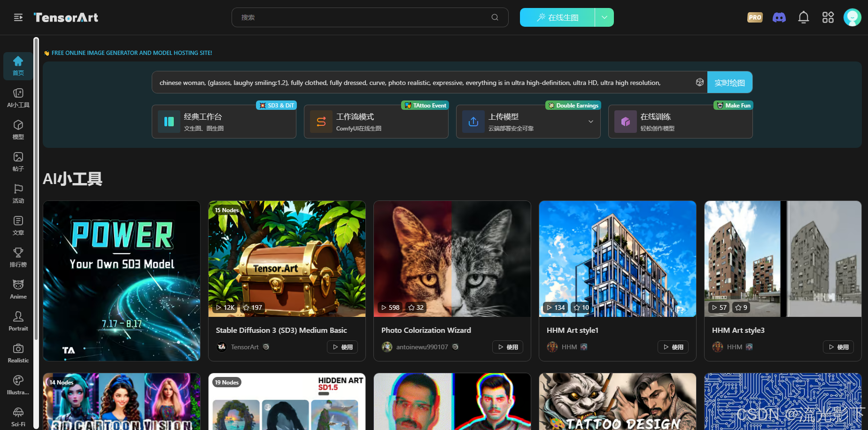Open the HHM Art style3 building thumbnail
868x430 pixels.
pos(783,259)
